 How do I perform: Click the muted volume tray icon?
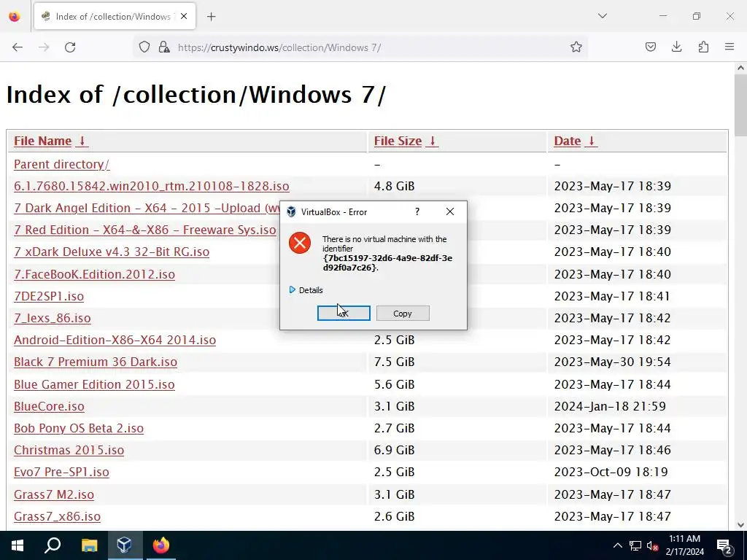[652, 545]
